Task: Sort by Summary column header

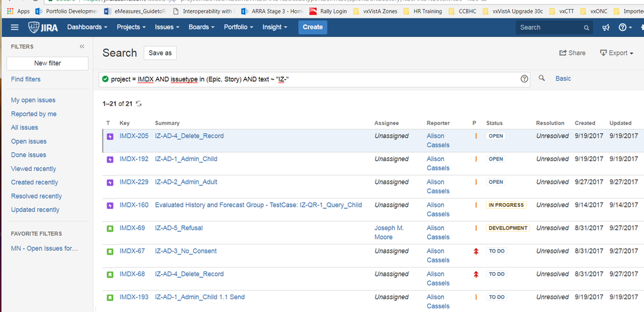Action: [x=167, y=123]
